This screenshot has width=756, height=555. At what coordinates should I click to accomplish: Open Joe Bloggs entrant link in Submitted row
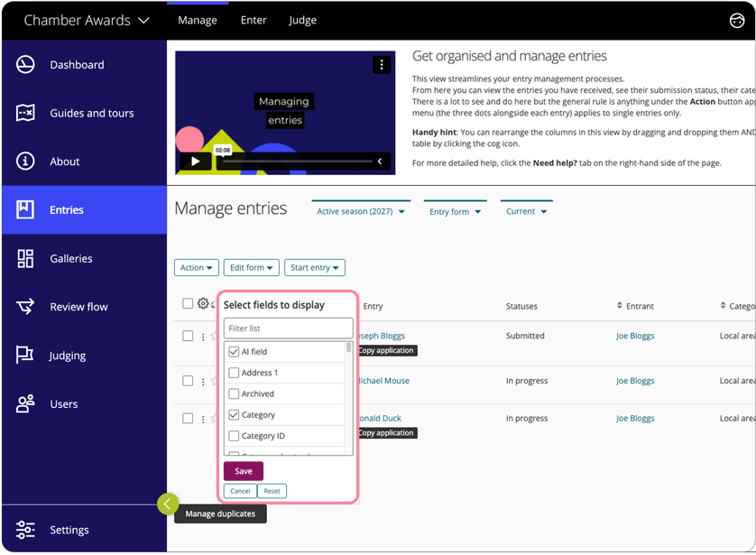tap(635, 336)
